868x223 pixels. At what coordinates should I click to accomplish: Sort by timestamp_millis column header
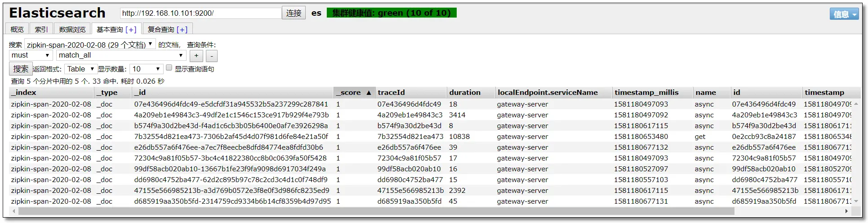pos(653,92)
